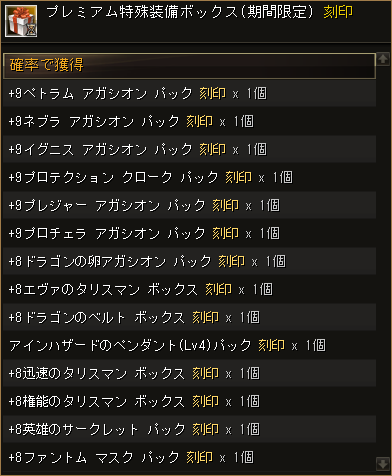Select +9ペトラム アガシオン パック row
The image size is (392, 476).
pos(189,93)
